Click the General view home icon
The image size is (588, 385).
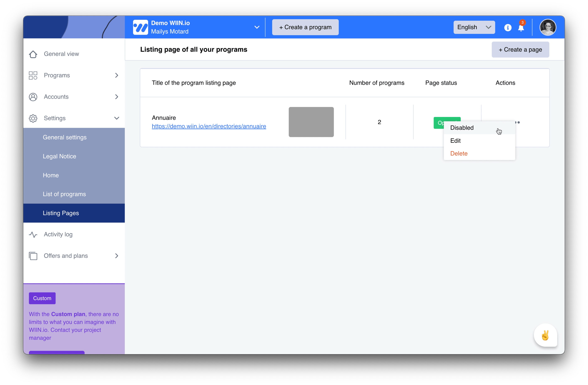pyautogui.click(x=33, y=54)
